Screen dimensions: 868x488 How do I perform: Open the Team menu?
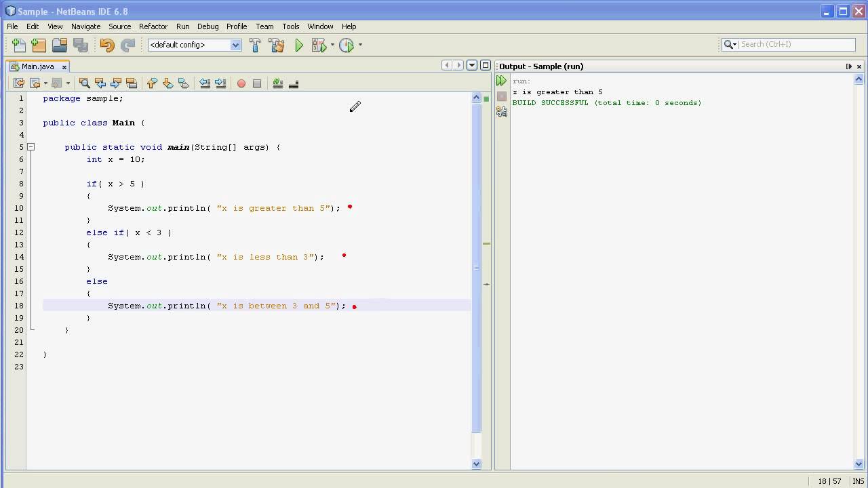click(264, 26)
